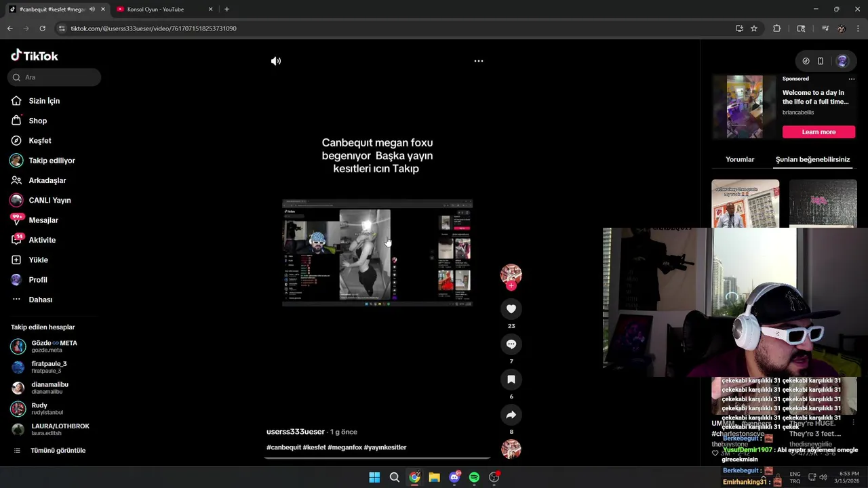The width and height of the screenshot is (868, 488).
Task: Mute the TikTok video sound
Action: [x=276, y=61]
